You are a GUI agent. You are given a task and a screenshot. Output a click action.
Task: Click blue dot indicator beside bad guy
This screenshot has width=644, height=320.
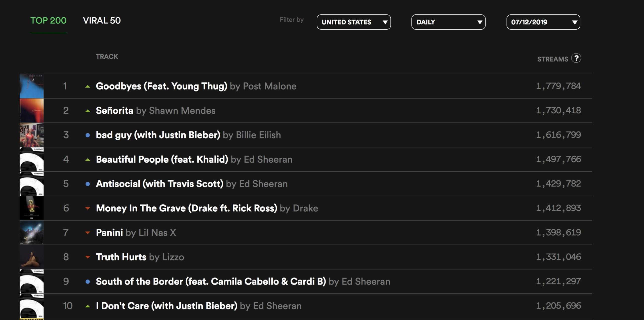click(88, 135)
